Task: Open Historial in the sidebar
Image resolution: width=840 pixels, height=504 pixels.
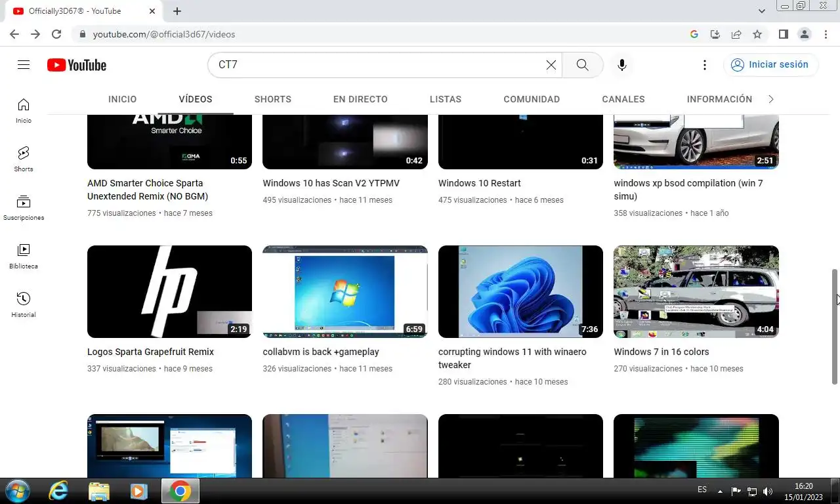Action: click(24, 304)
